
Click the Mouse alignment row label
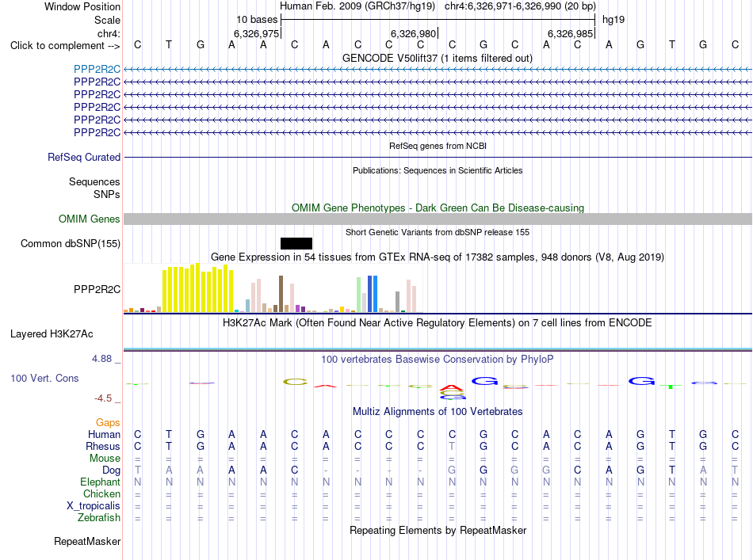point(105,459)
